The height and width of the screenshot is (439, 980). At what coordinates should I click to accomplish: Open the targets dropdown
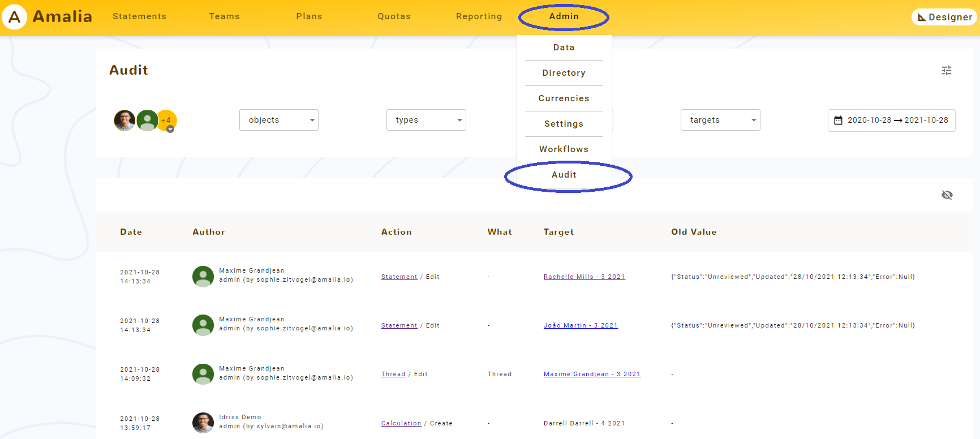click(x=720, y=120)
